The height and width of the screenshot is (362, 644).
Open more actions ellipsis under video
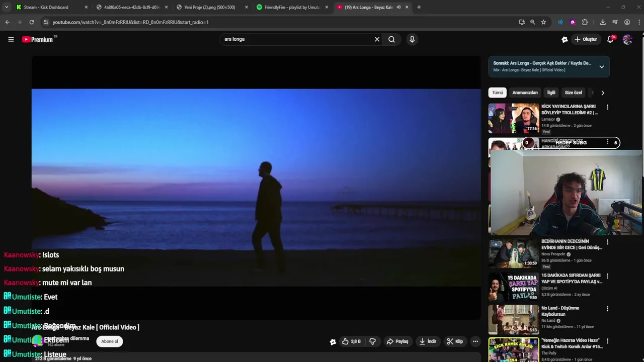475,341
